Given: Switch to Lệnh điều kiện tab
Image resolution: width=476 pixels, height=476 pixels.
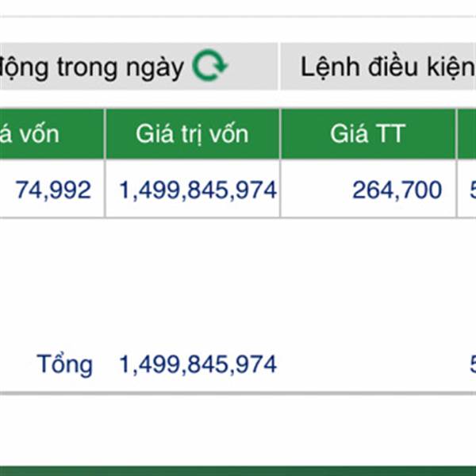Looking at the screenshot, I should pos(385,67).
